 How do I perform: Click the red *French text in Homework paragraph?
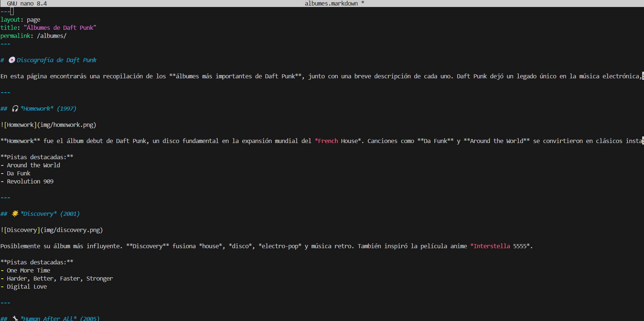click(326, 141)
